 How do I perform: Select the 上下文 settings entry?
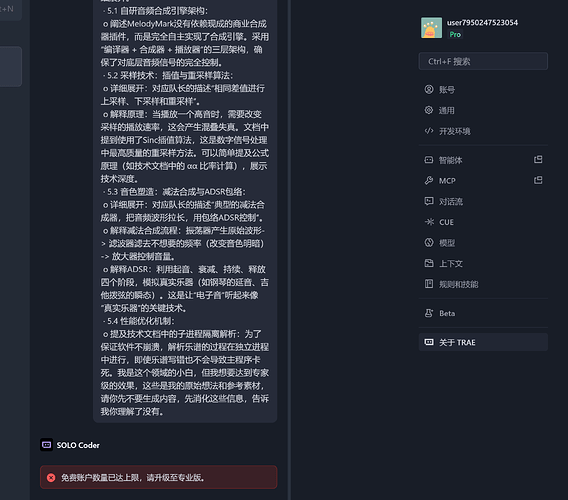coord(483,263)
